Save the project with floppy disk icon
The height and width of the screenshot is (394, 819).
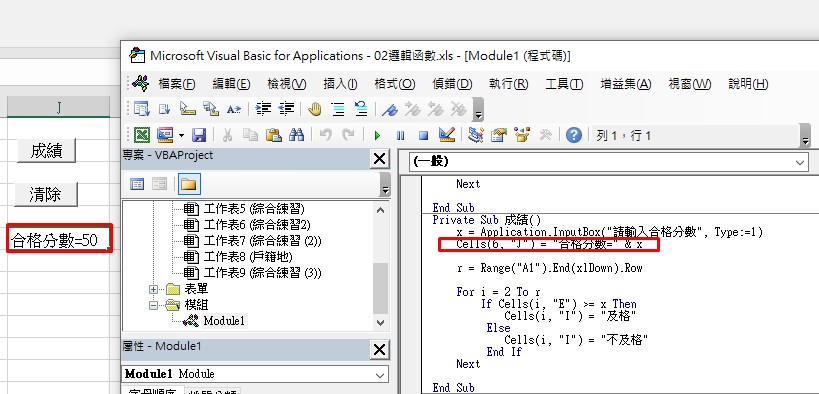point(199,135)
